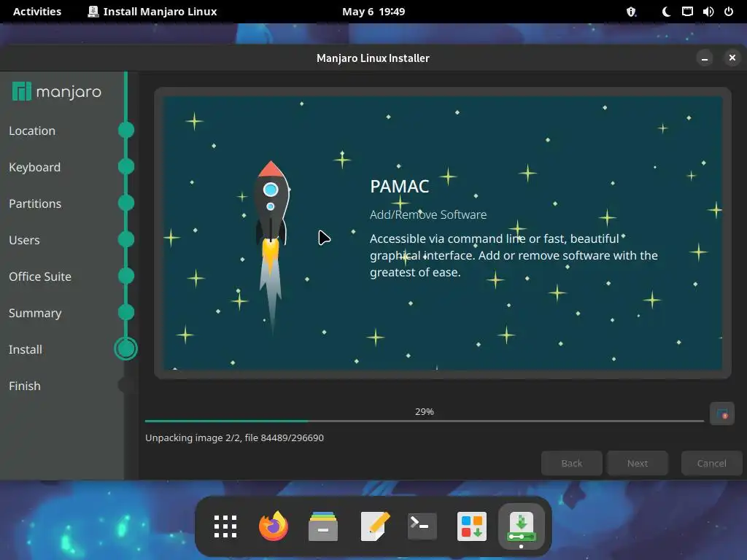Toggle night mode moon icon
The height and width of the screenshot is (560, 747).
pyautogui.click(x=666, y=12)
